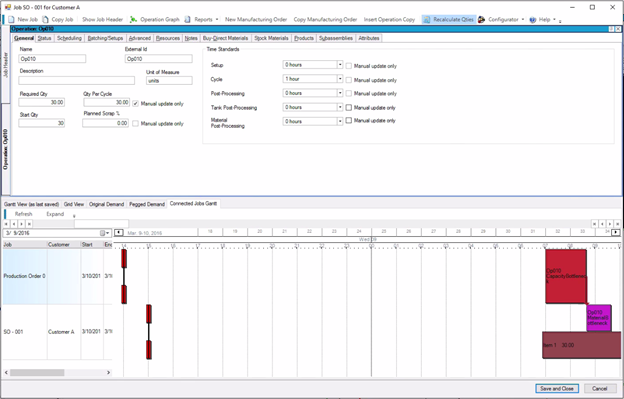The width and height of the screenshot is (624, 399).
Task: Select the Production Order 0 row
Action: (57, 276)
